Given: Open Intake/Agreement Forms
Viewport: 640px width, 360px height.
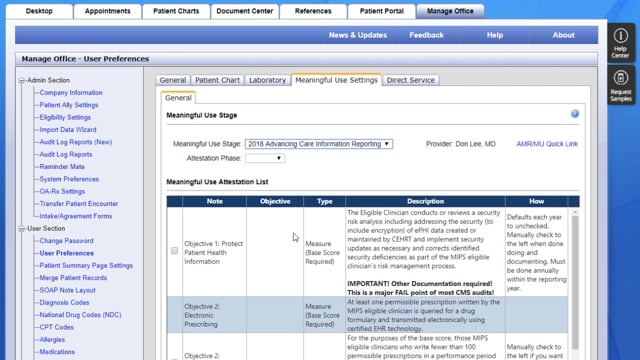Looking at the screenshot, I should [x=76, y=216].
